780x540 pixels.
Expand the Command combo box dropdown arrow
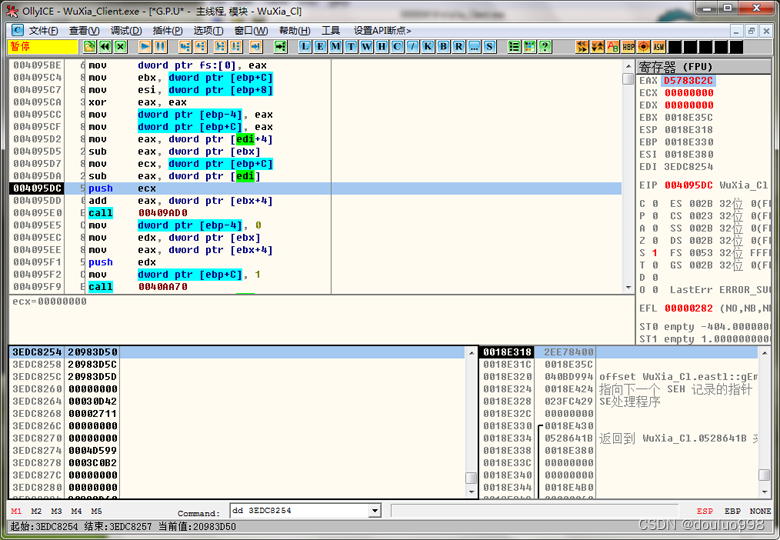[x=375, y=511]
